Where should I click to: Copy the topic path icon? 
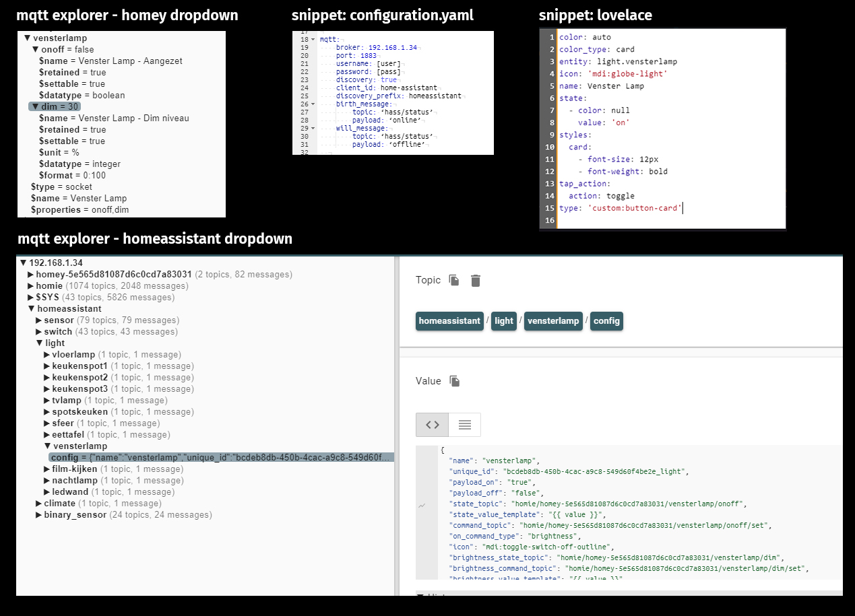[x=454, y=280]
